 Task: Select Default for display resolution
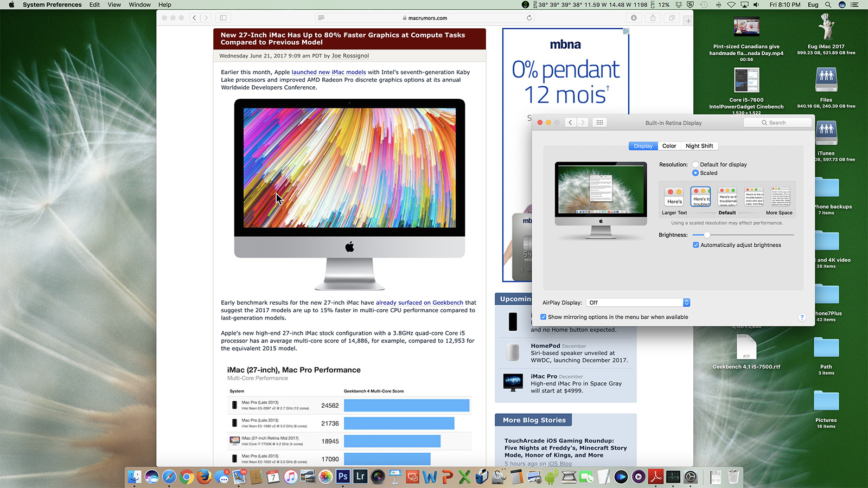[x=695, y=164]
